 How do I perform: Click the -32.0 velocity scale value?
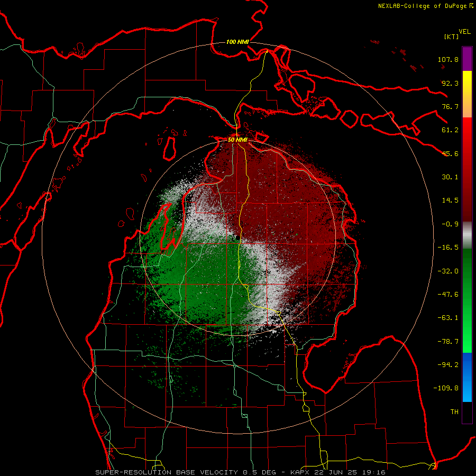[x=448, y=271]
